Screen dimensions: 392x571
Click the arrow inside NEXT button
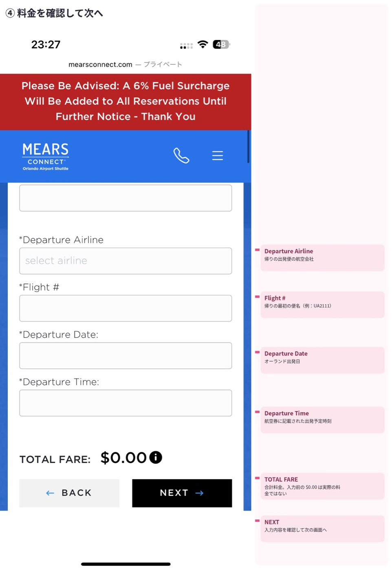pos(199,493)
